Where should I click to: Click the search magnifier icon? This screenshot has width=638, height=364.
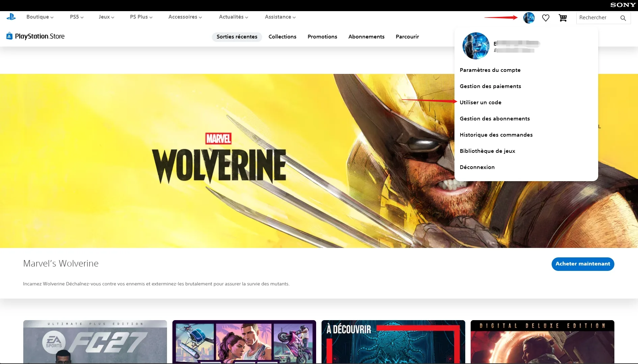click(623, 18)
